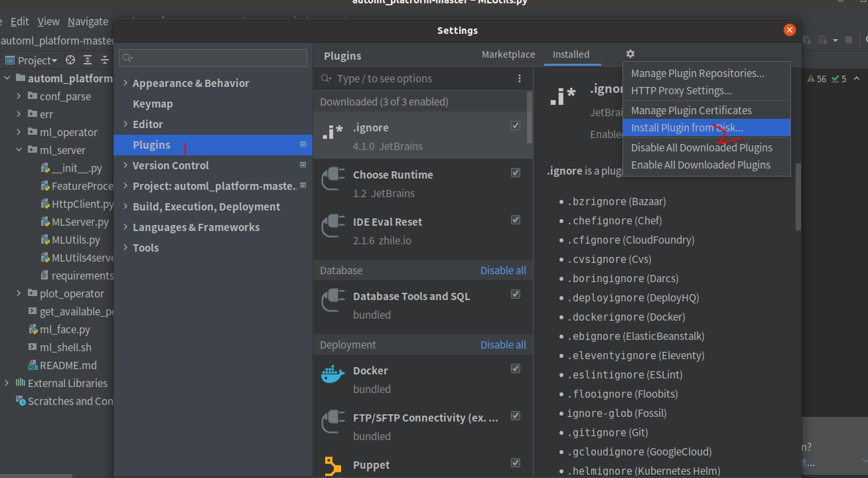The width and height of the screenshot is (868, 478).
Task: Collapse the ml_server folder
Action: (19, 150)
